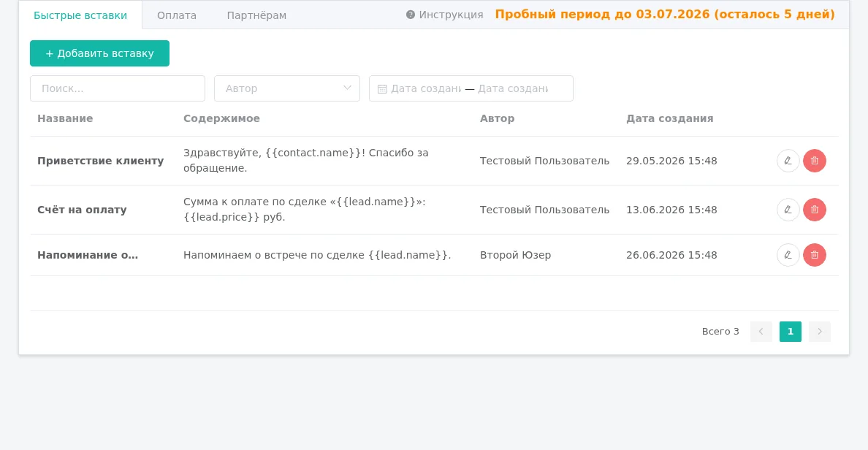Click the Добавить вставку button
The image size is (868, 450).
[99, 53]
